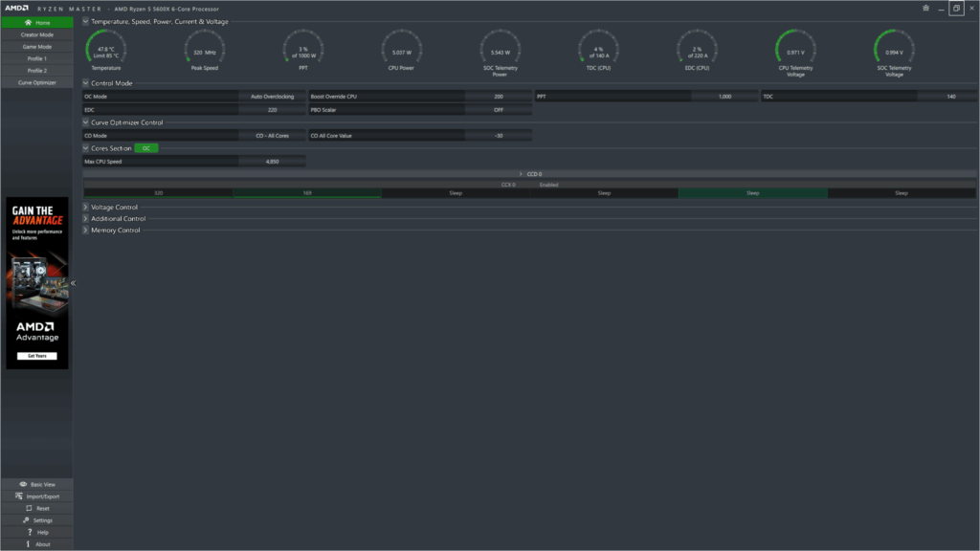Click the CPU Power gauge showing 5.037 W
The height and width of the screenshot is (551, 980).
[401, 50]
